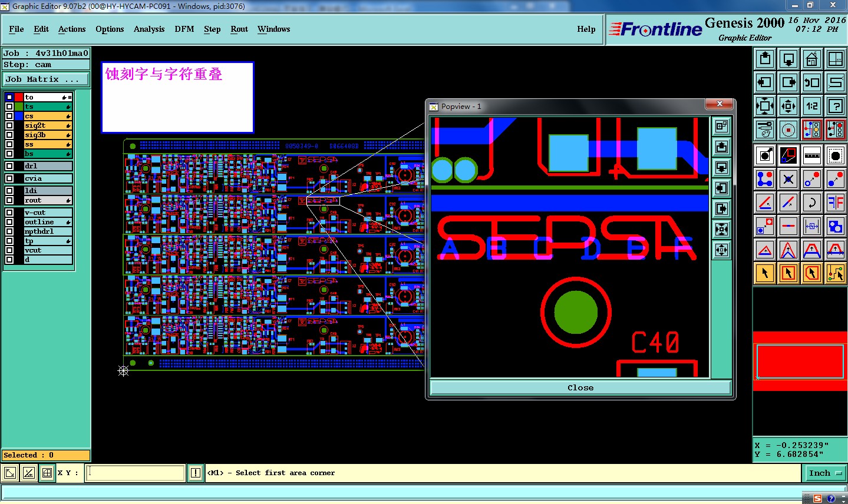848x504 pixels.
Task: Click the Popview top window-layout icon
Action: (x=722, y=126)
